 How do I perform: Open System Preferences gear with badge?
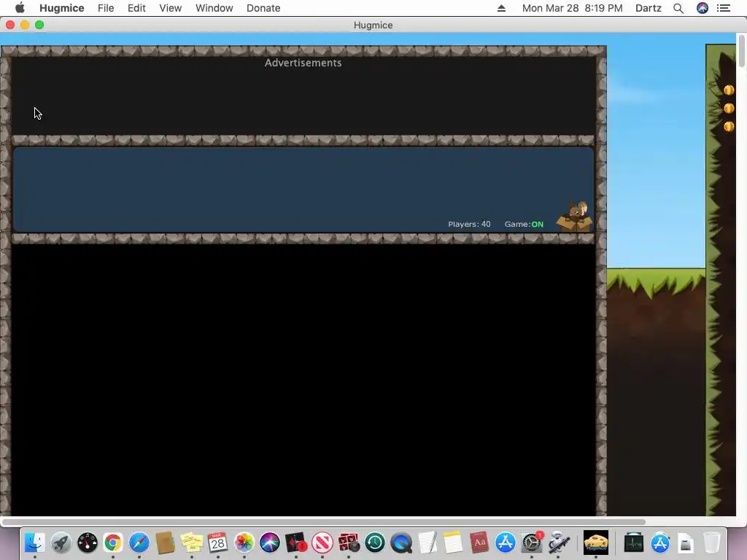(532, 542)
